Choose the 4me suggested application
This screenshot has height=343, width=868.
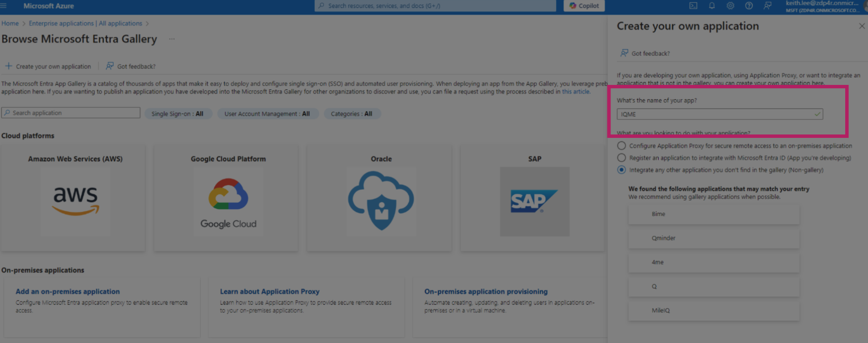coord(714,263)
